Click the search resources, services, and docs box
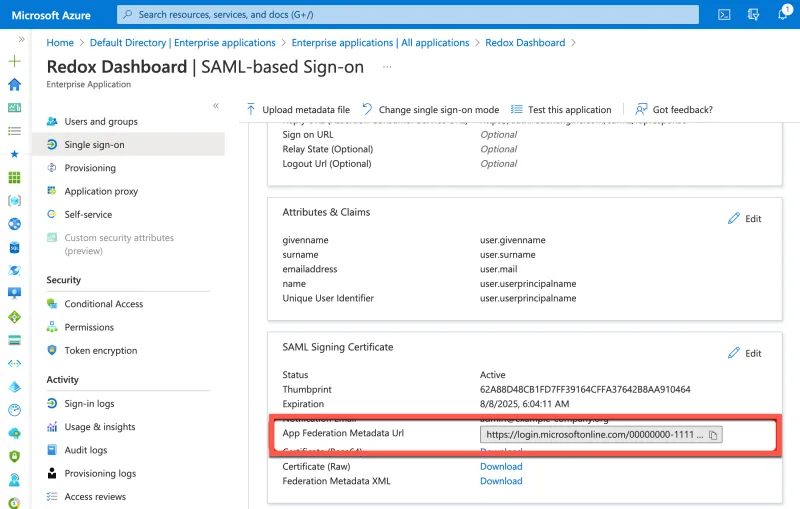This screenshot has height=509, width=800. [x=408, y=15]
